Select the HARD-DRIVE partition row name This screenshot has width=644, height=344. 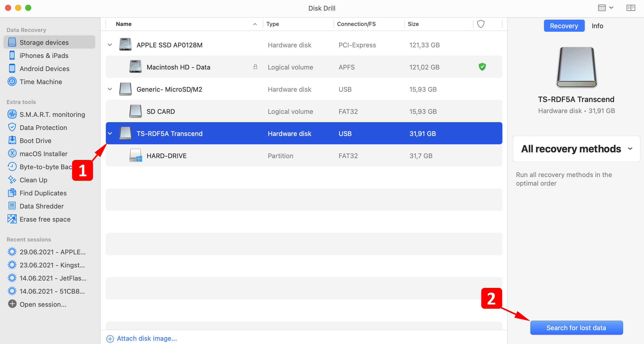click(x=167, y=156)
